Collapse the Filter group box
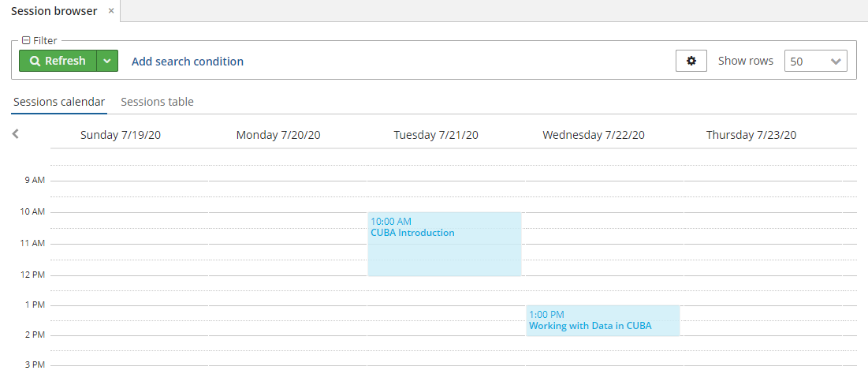Screen dimensions: 868x374 click(x=25, y=40)
